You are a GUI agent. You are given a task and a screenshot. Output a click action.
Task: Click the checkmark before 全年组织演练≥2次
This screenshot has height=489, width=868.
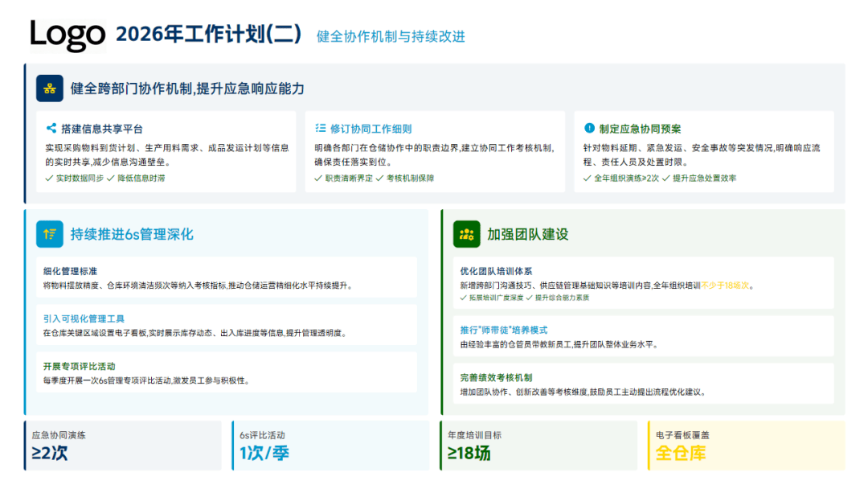(x=588, y=179)
